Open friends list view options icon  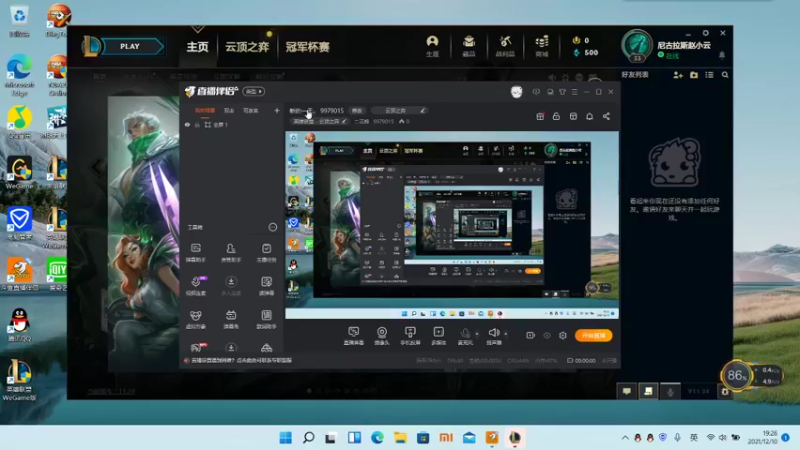pos(709,75)
